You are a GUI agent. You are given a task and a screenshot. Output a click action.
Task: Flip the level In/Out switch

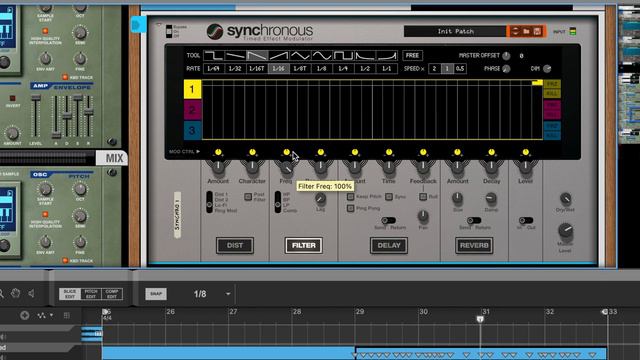(526, 220)
